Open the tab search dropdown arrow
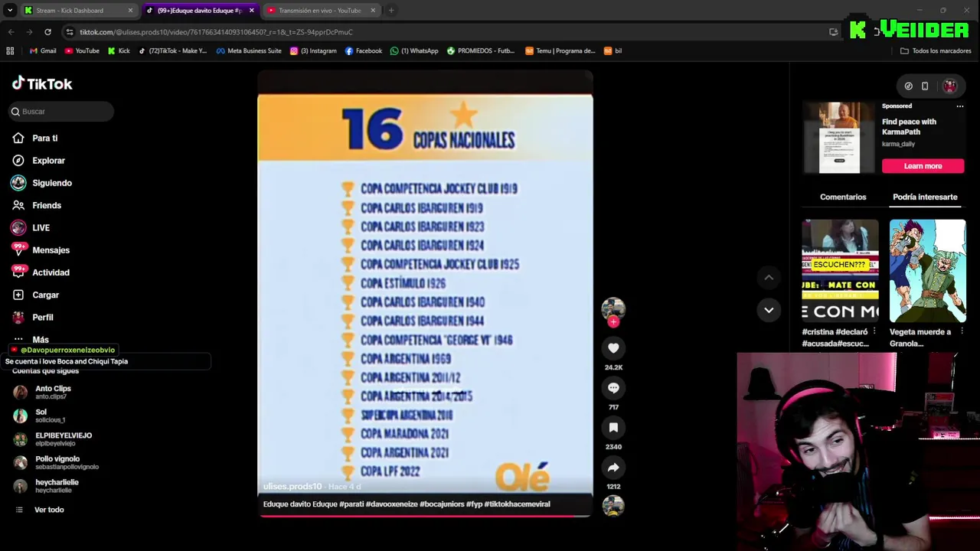Viewport: 980px width, 551px height. point(10,10)
